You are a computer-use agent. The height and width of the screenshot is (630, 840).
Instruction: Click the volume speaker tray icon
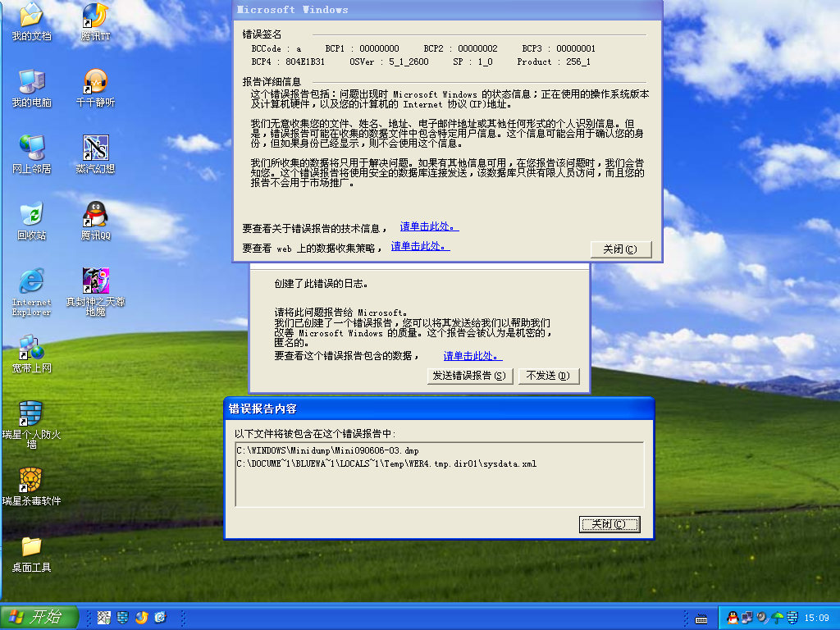pos(762,618)
